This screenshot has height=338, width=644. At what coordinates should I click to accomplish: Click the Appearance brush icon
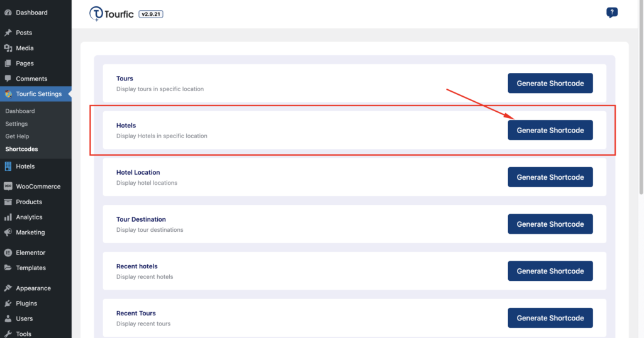coord(8,288)
